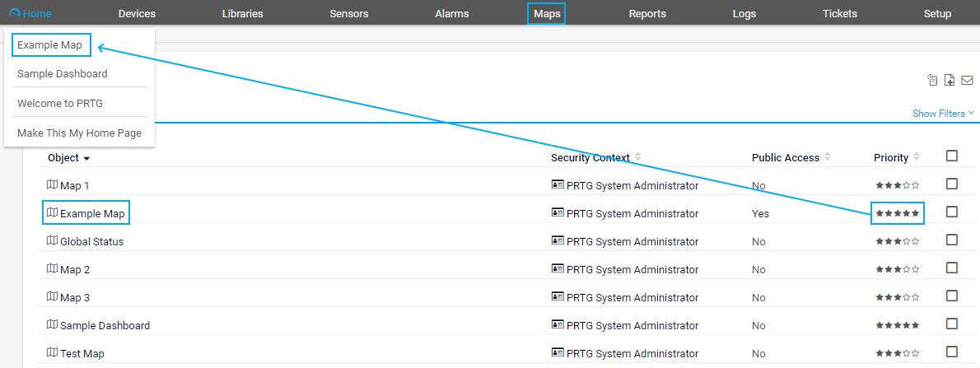Viewport: 980px width, 368px height.
Task: Check the select-all checkbox in table header
Action: pyautogui.click(x=952, y=156)
